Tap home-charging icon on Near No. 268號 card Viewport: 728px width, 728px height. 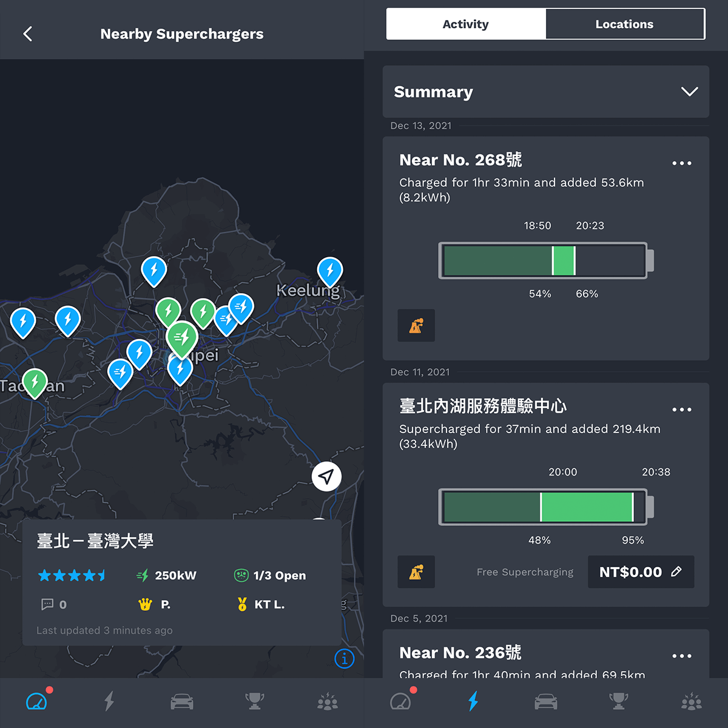tap(416, 326)
